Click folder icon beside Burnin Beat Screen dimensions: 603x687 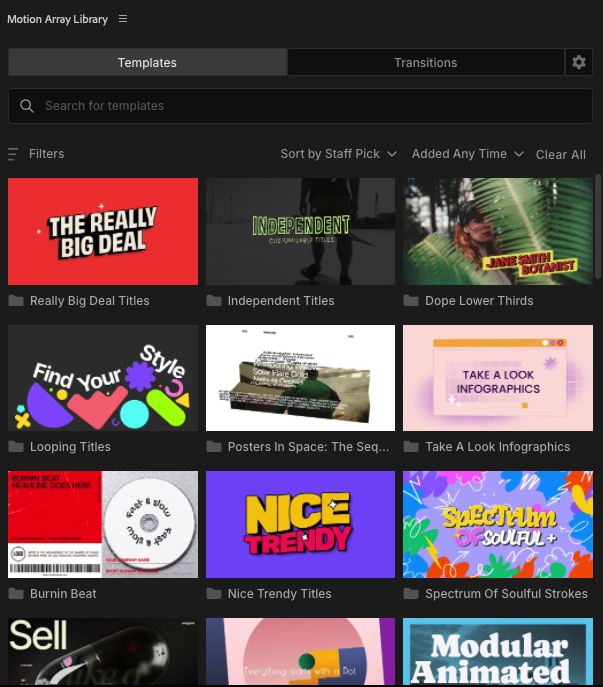[16, 594]
